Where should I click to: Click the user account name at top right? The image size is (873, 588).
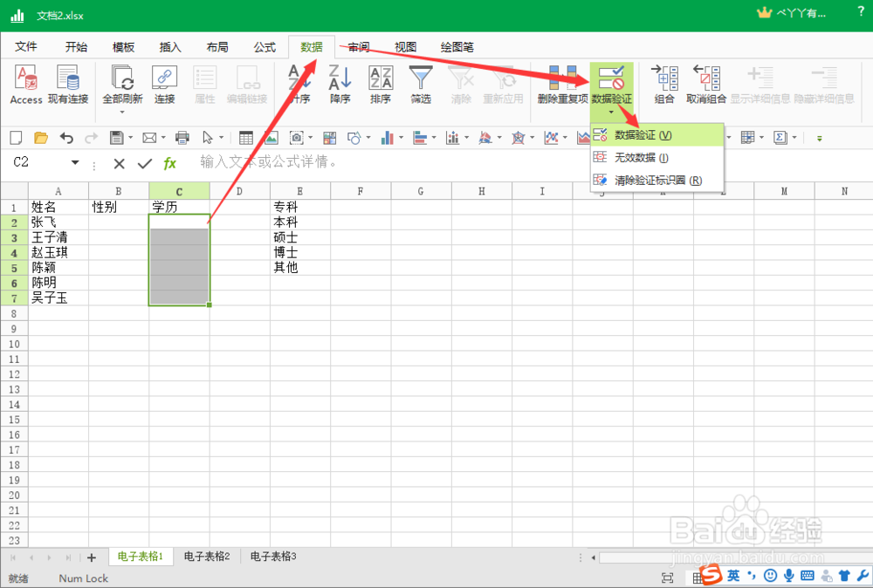(x=801, y=13)
